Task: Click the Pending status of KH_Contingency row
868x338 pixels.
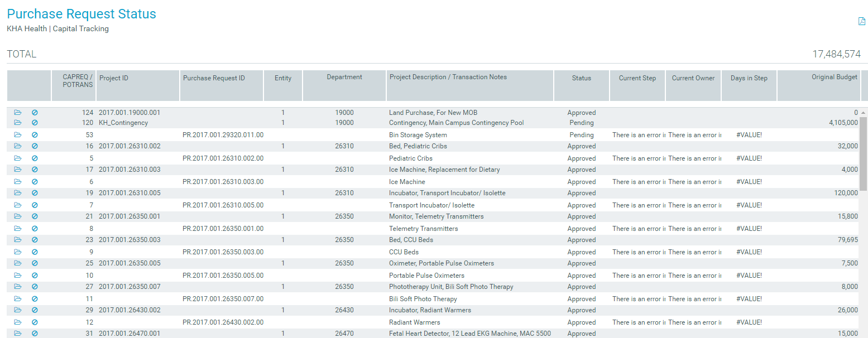Action: coord(582,123)
